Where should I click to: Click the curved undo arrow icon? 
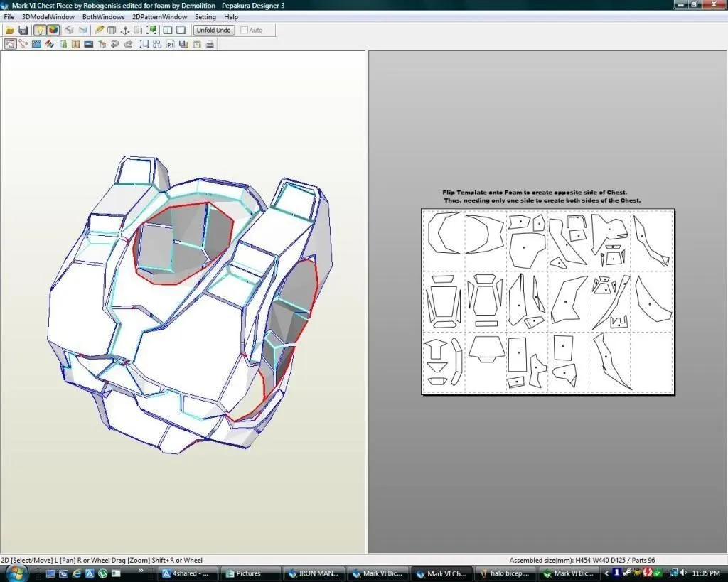point(114,44)
